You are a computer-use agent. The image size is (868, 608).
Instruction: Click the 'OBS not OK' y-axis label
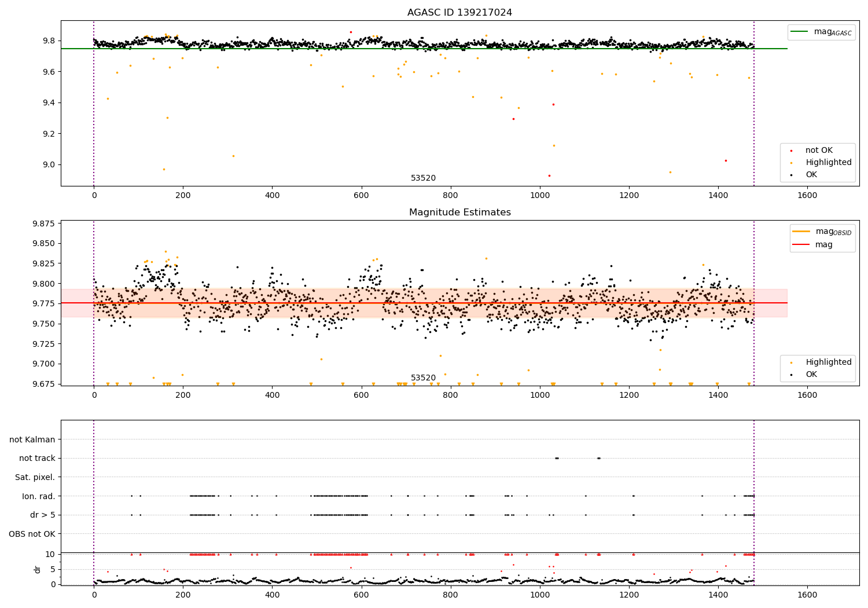click(32, 534)
